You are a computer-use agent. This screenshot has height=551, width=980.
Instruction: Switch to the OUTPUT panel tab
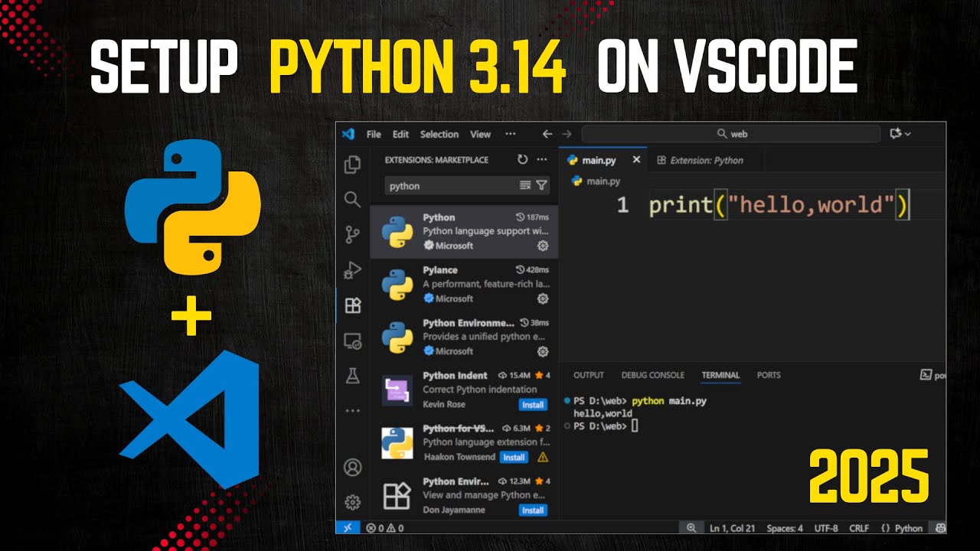[589, 375]
